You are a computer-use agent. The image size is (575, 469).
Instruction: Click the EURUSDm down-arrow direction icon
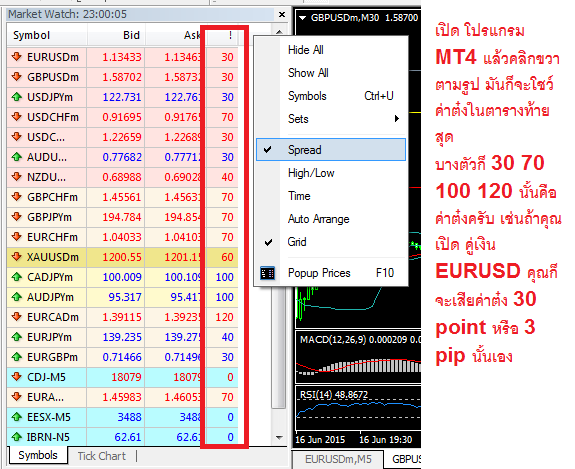(17, 56)
